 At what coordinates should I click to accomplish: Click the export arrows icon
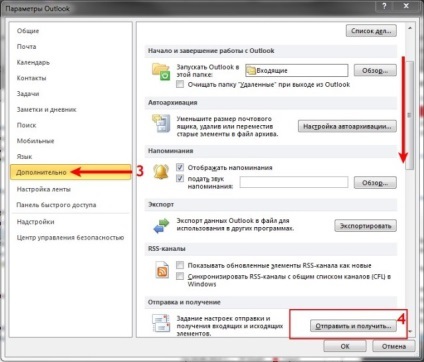coord(161,225)
